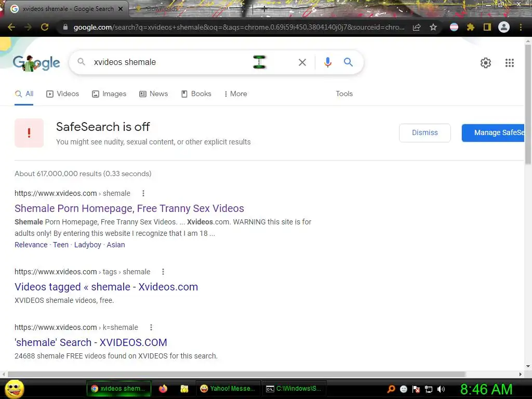
Task: Open a new tab with the plus button
Action: 264,9
